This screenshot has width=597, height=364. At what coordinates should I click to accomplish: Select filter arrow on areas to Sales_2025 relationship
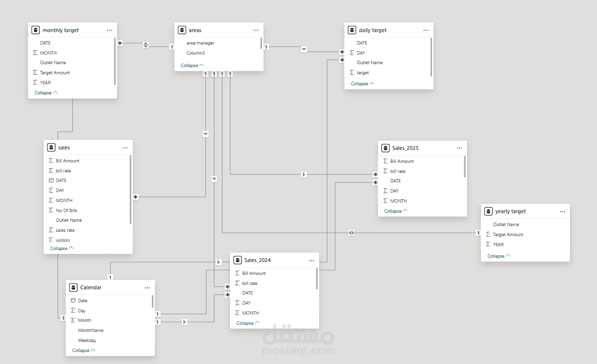304,174
